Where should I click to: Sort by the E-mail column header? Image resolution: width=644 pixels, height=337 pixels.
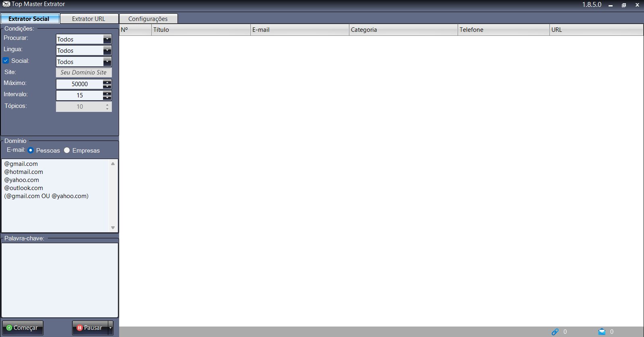click(300, 30)
